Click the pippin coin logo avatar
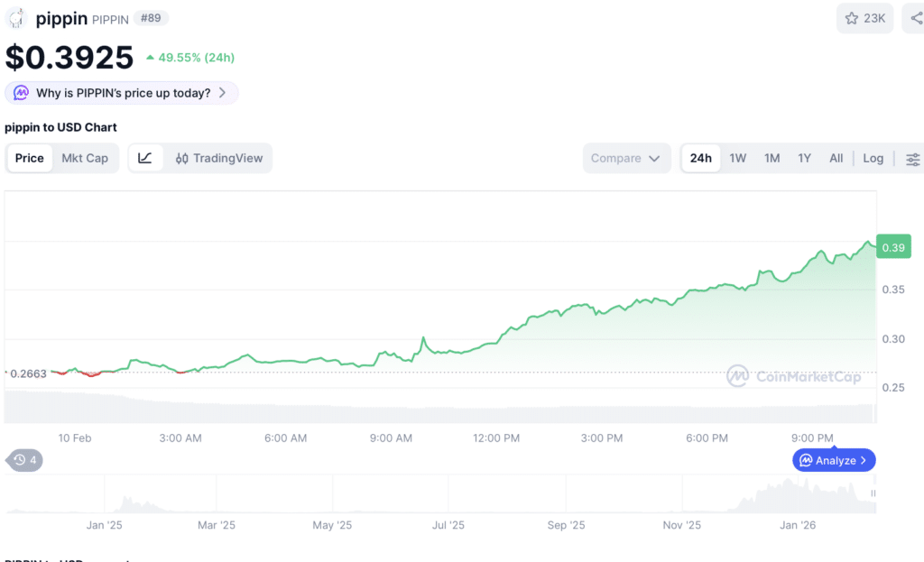The image size is (924, 562). click(14, 17)
